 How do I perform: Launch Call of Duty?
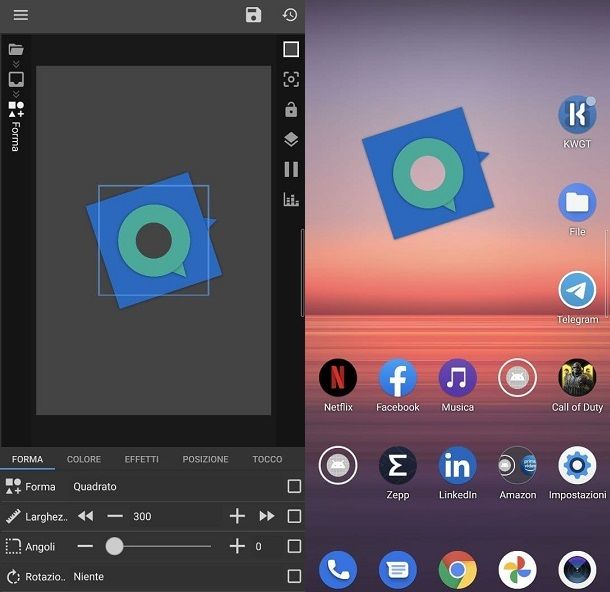[x=577, y=378]
